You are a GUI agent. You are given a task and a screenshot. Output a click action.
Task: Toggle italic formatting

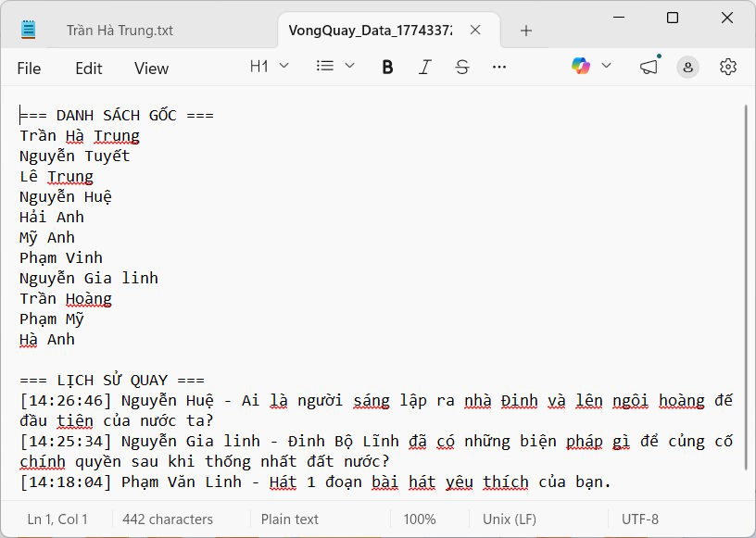424,66
